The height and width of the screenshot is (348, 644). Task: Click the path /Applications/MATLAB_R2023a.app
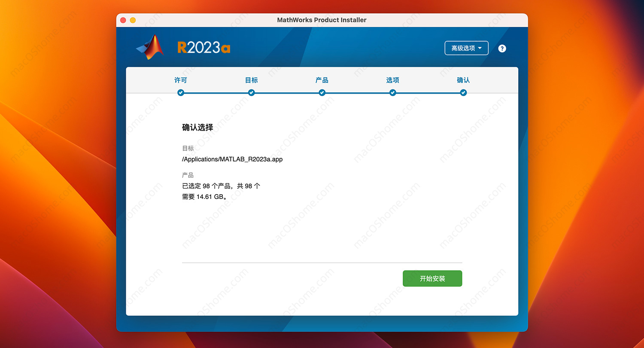click(x=232, y=159)
